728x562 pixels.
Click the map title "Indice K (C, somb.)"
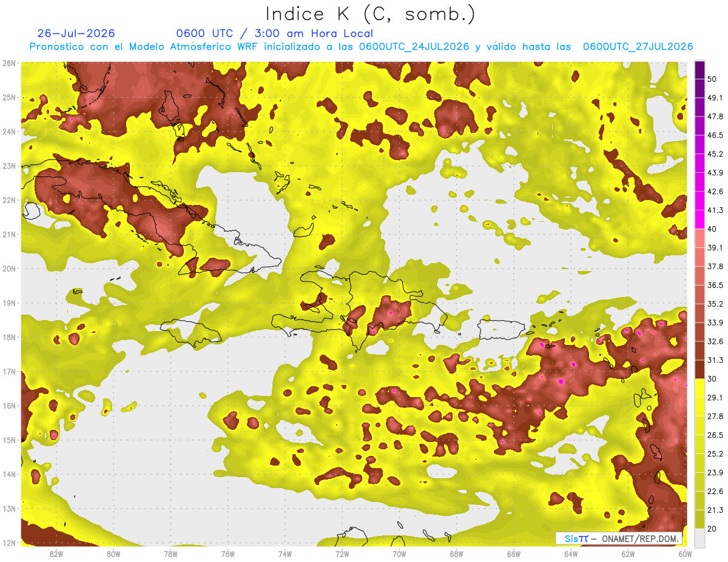(x=370, y=15)
